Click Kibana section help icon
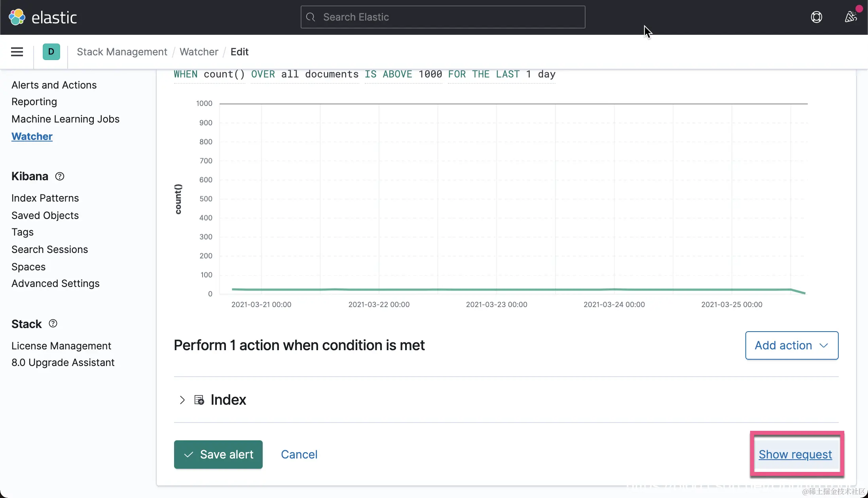Image resolution: width=868 pixels, height=498 pixels. [x=60, y=176]
